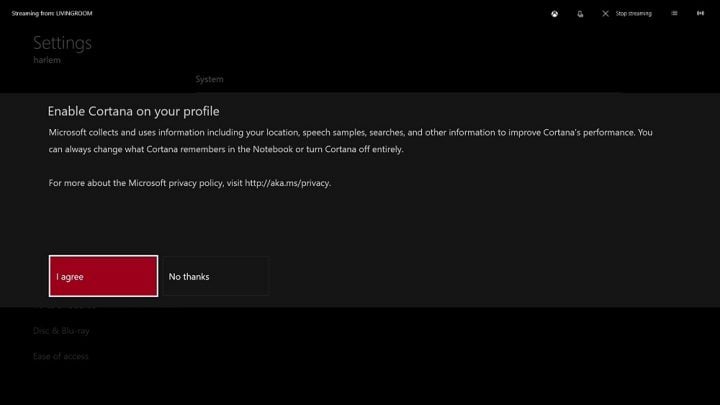Agree to enable Cortana with I agree
The width and height of the screenshot is (720, 405).
[103, 276]
